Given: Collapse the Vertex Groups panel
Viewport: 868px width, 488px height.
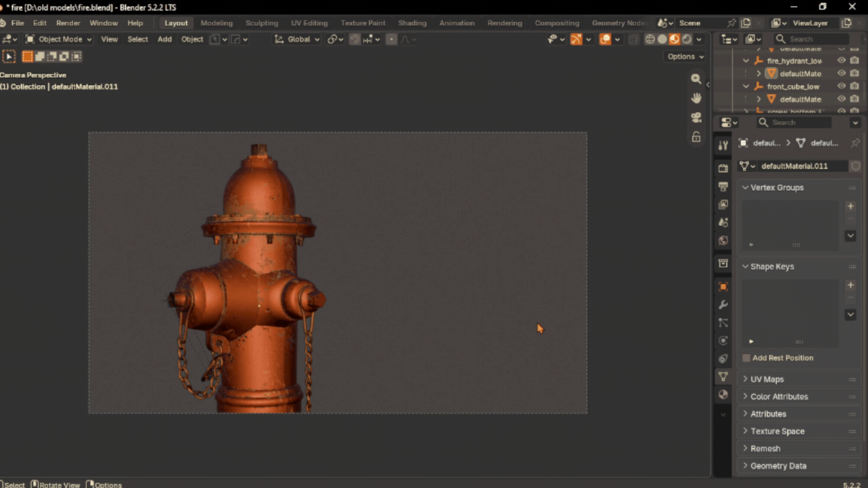Looking at the screenshot, I should 745,188.
